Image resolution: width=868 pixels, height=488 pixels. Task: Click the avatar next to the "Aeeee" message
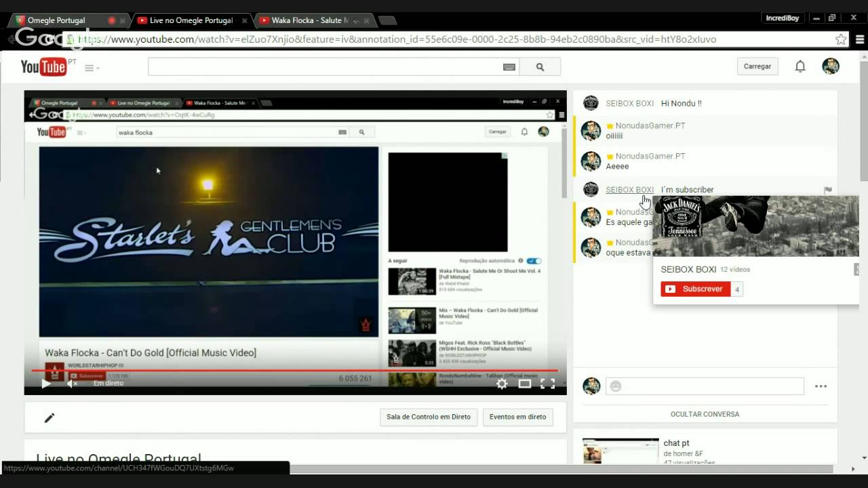[591, 161]
